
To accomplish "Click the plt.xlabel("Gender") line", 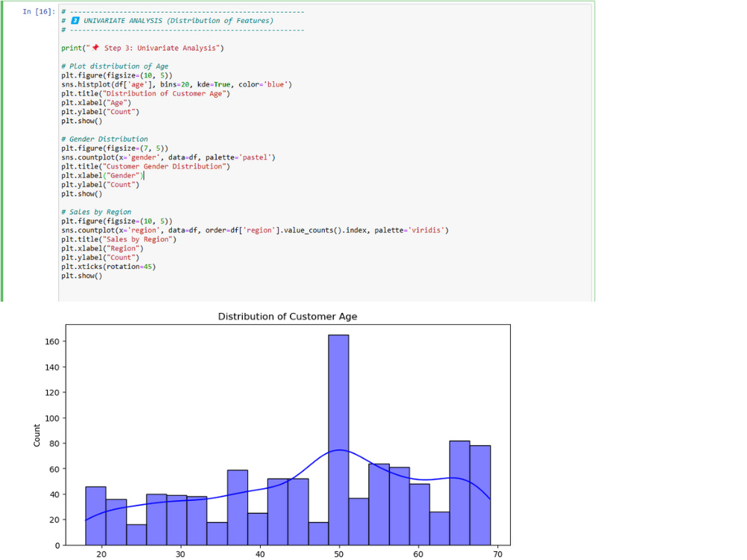I will coord(102,175).
